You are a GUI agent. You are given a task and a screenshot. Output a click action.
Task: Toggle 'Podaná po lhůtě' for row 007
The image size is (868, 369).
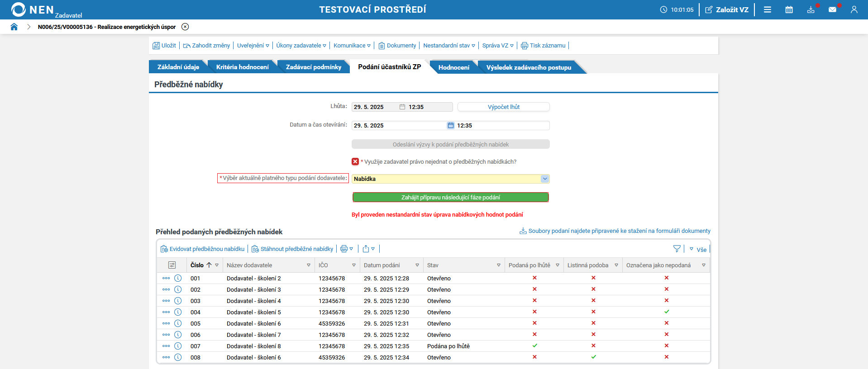point(534,346)
